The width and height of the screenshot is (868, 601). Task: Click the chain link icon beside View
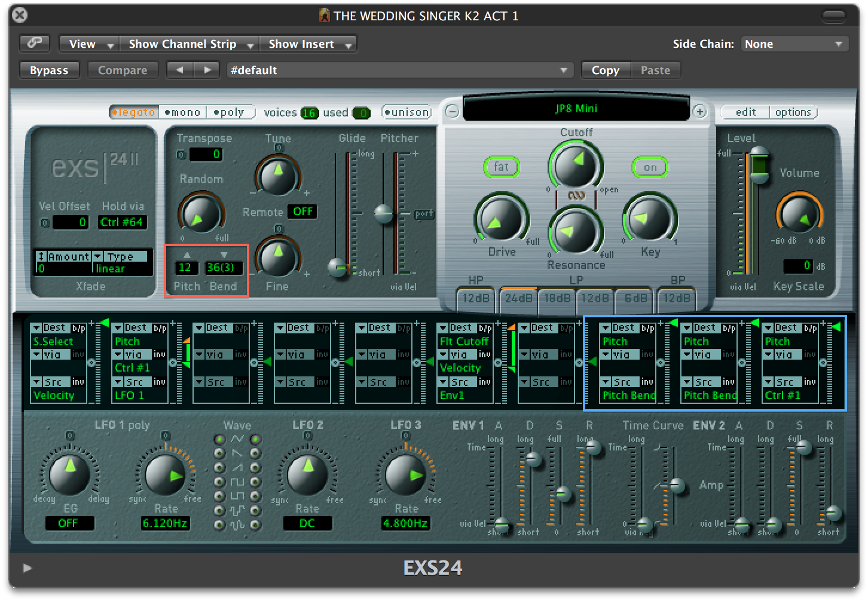35,43
